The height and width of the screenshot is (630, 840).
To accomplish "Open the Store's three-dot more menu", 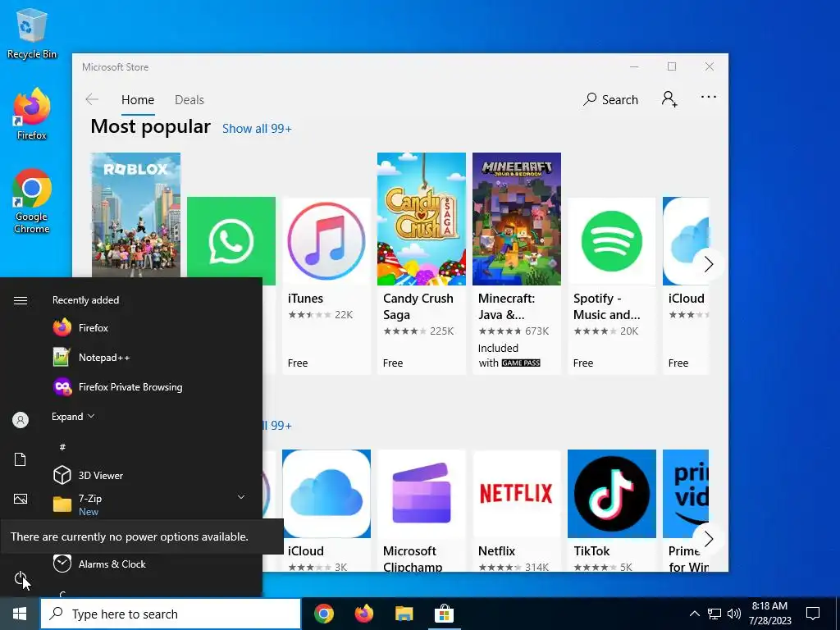I will [708, 97].
